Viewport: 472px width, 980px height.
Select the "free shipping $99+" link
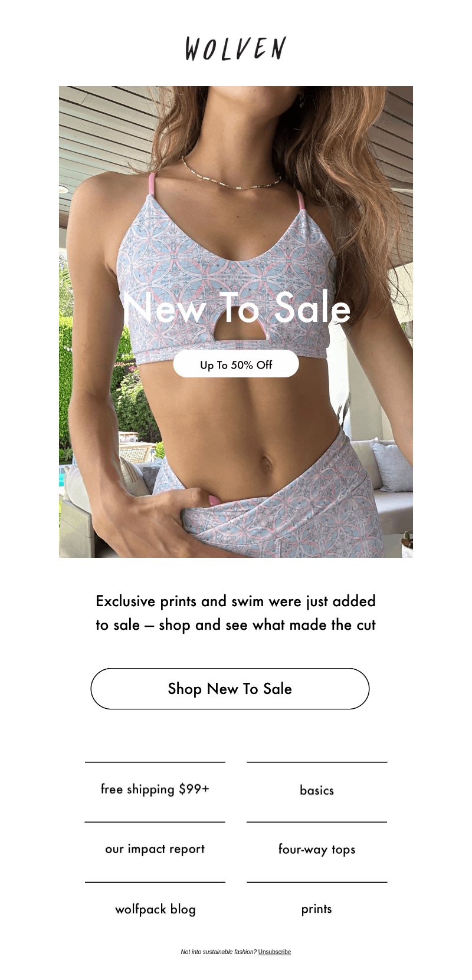(155, 790)
